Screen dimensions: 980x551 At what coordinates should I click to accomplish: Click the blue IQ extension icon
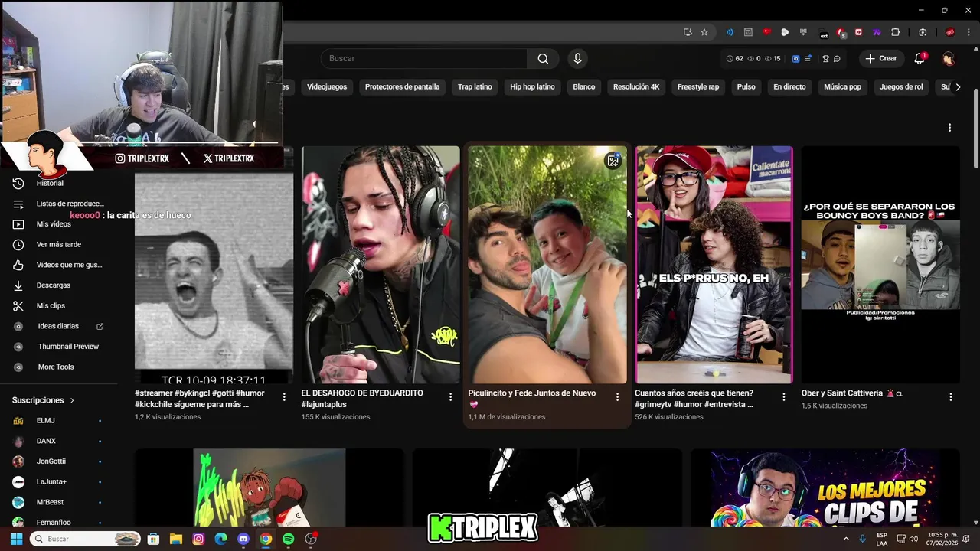pos(795,59)
